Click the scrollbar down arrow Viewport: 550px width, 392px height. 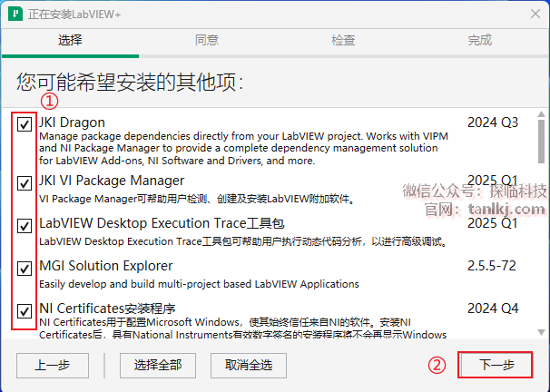tap(541, 332)
